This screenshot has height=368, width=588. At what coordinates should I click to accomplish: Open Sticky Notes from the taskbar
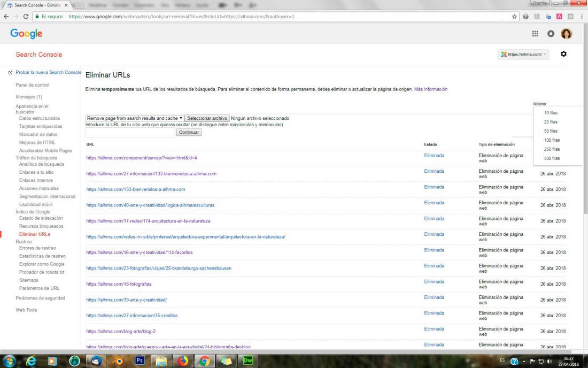point(226,361)
